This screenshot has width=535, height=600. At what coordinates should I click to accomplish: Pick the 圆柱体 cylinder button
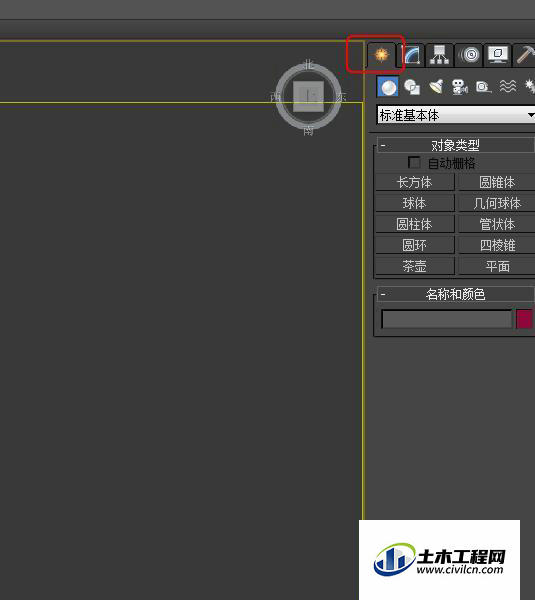pyautogui.click(x=415, y=224)
